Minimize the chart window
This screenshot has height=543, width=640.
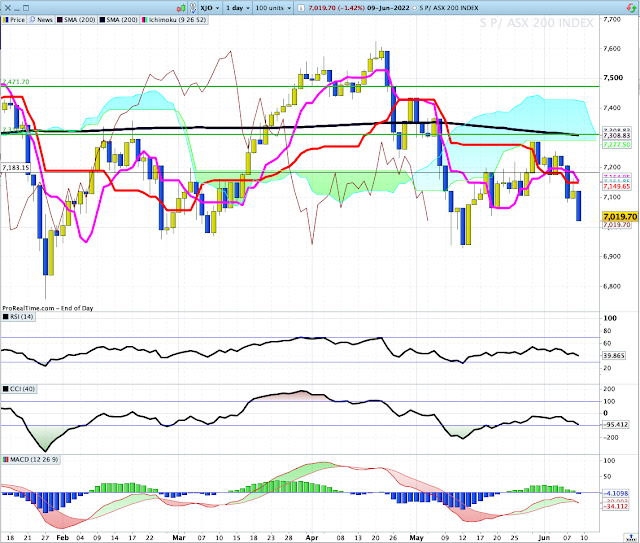pyautogui.click(x=17, y=8)
